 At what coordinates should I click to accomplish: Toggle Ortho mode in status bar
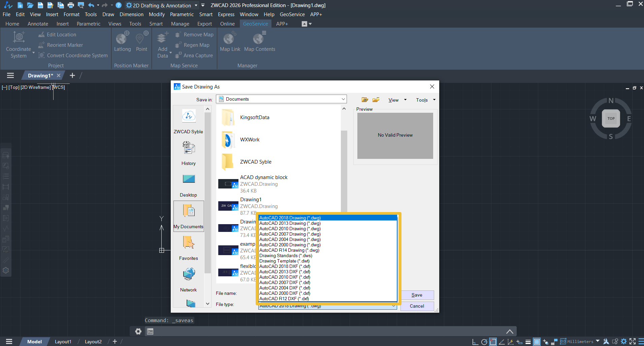(x=475, y=342)
